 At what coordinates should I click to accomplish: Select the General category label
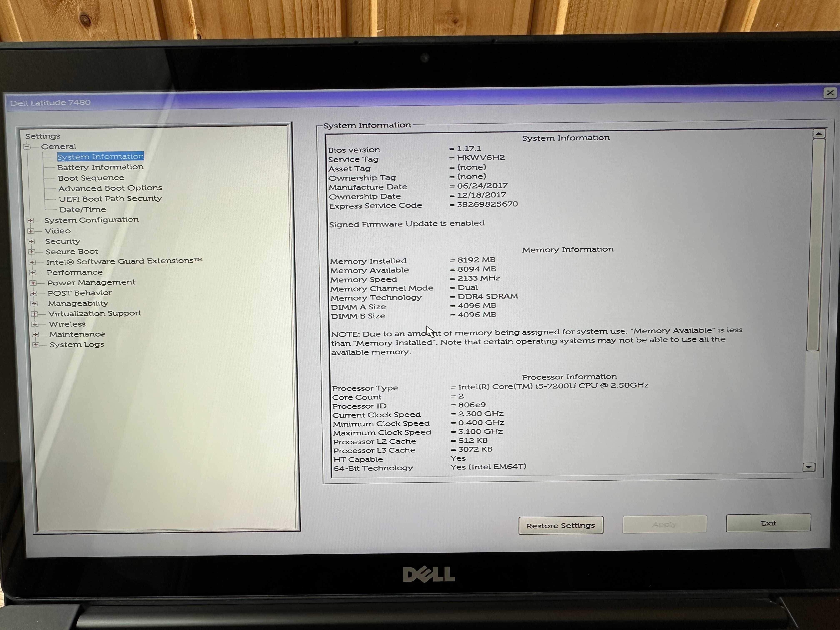coord(59,147)
